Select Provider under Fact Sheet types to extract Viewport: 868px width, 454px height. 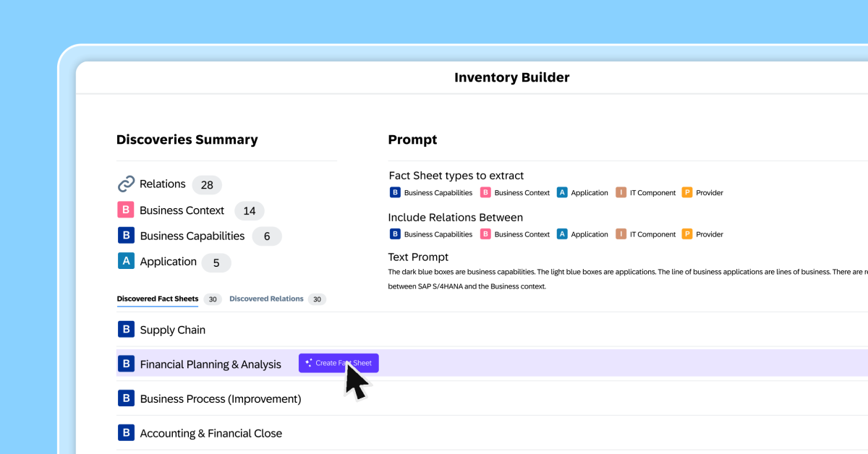click(x=702, y=193)
